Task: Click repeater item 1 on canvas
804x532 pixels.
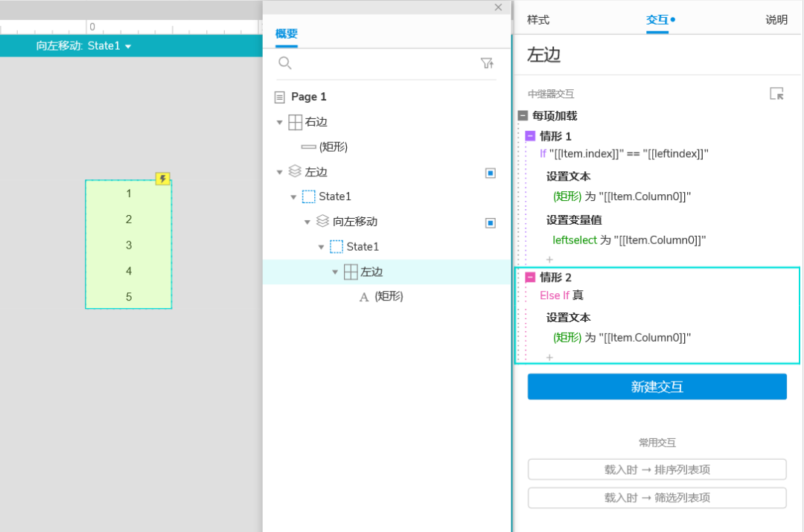Action: [x=129, y=193]
